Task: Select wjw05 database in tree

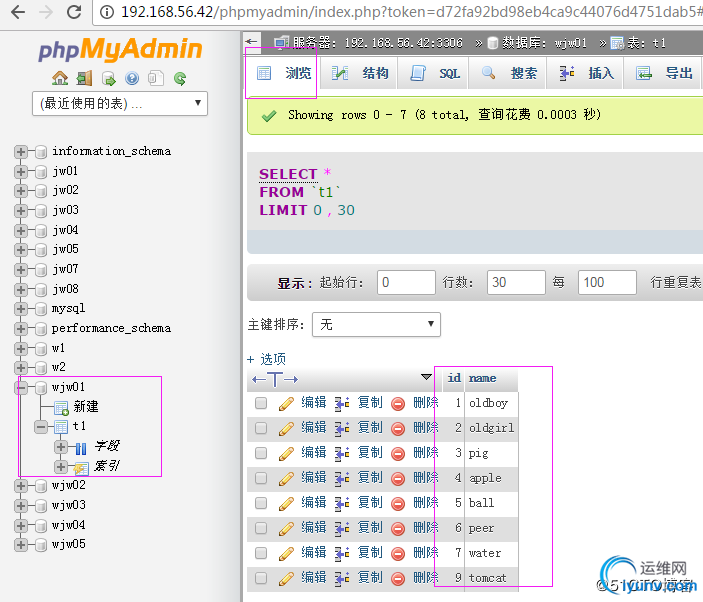Action: click(x=69, y=544)
